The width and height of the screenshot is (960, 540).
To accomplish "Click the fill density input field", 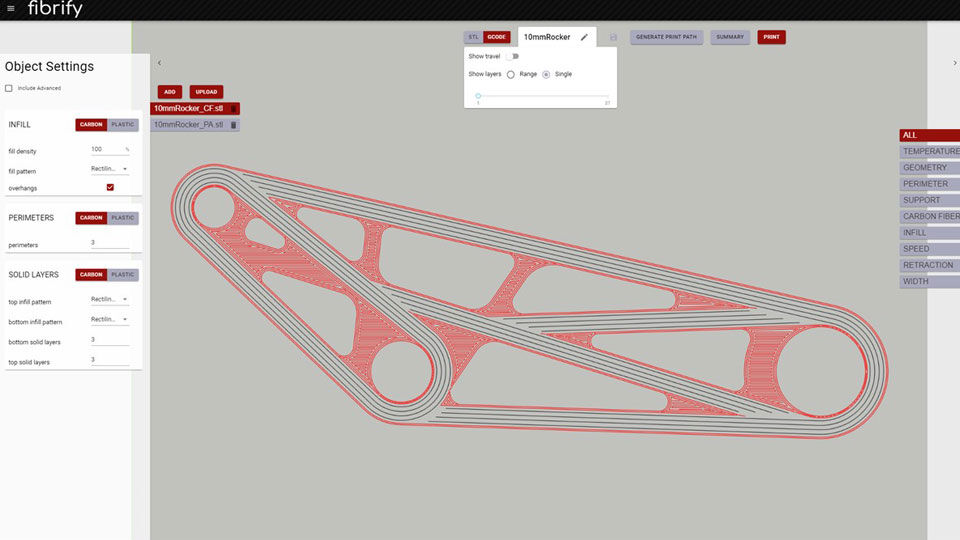I will click(x=106, y=149).
